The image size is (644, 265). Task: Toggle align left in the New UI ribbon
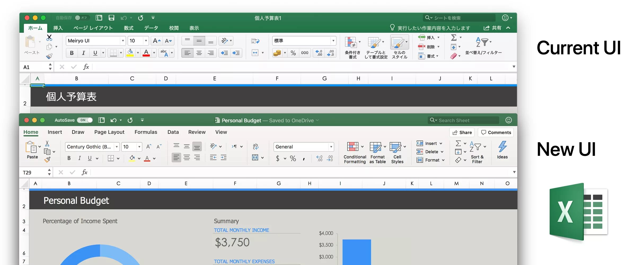176,158
